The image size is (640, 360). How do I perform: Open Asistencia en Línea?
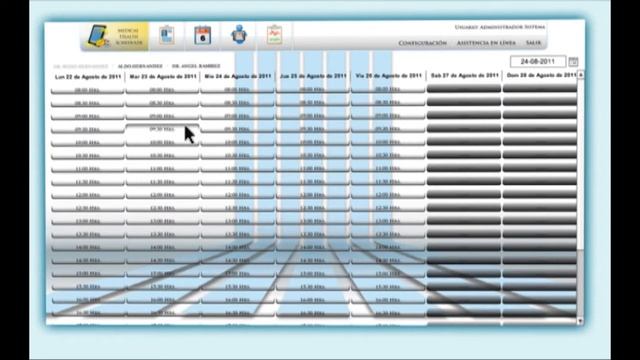(486, 43)
